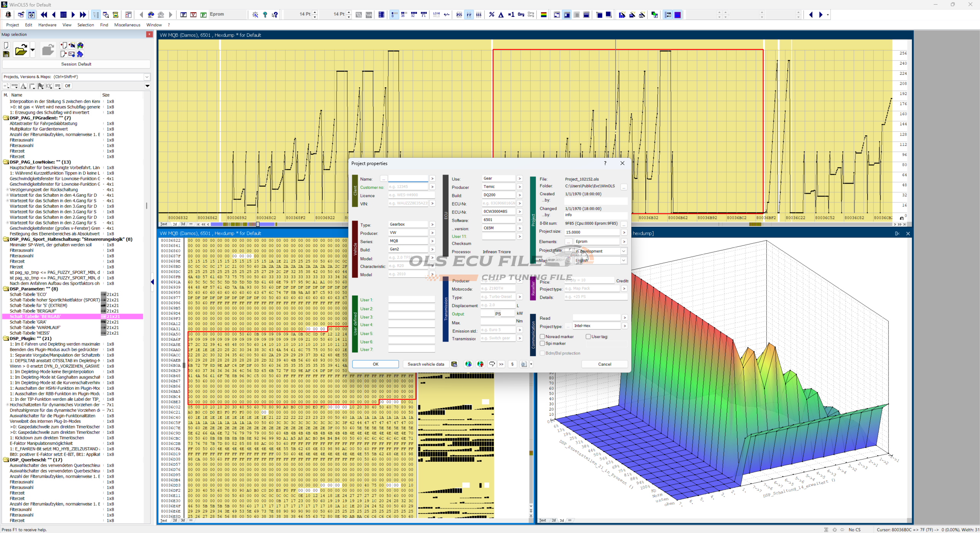Click the jump to first double-left arrow icon
This screenshot has width=980, height=533.
44,15
